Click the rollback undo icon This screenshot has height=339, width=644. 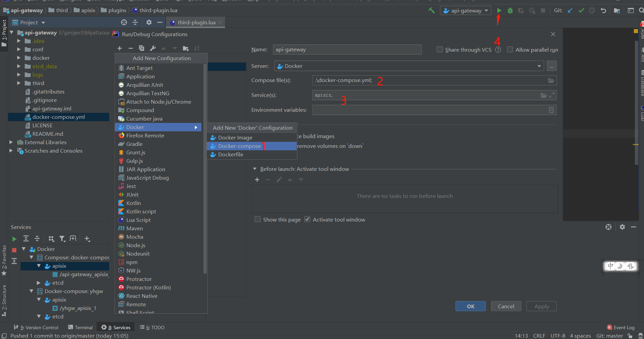[x=603, y=10]
